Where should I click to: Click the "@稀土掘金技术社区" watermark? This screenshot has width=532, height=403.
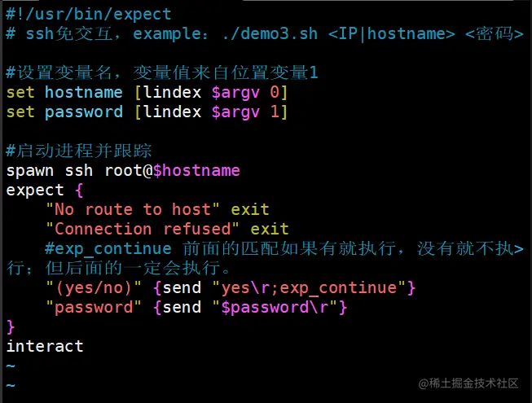[x=468, y=383]
